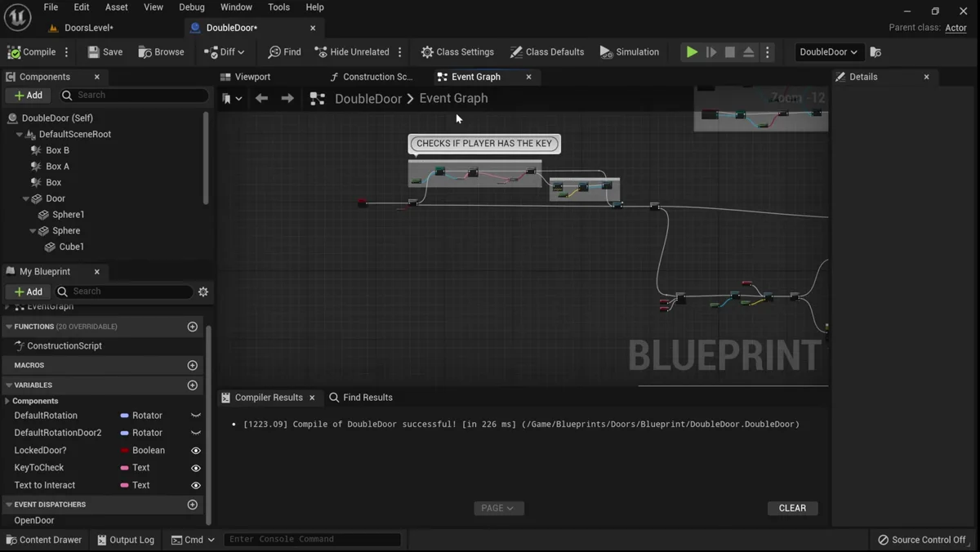The height and width of the screenshot is (552, 980).
Task: Select Sphere1 component
Action: coord(68,215)
